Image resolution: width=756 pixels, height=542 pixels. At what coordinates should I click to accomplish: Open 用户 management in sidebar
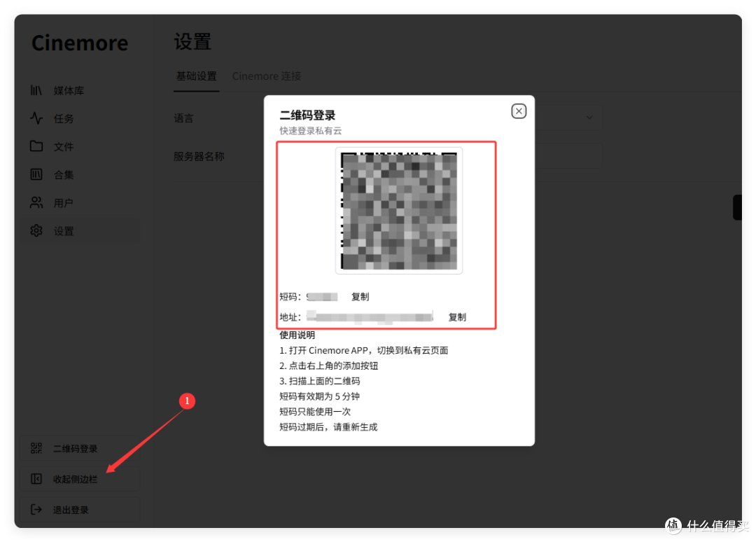[x=80, y=203]
